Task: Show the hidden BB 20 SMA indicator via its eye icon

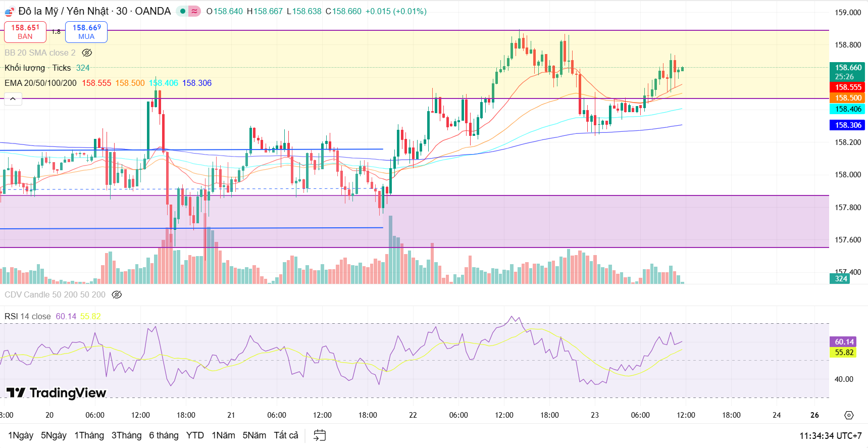Action: 87,53
